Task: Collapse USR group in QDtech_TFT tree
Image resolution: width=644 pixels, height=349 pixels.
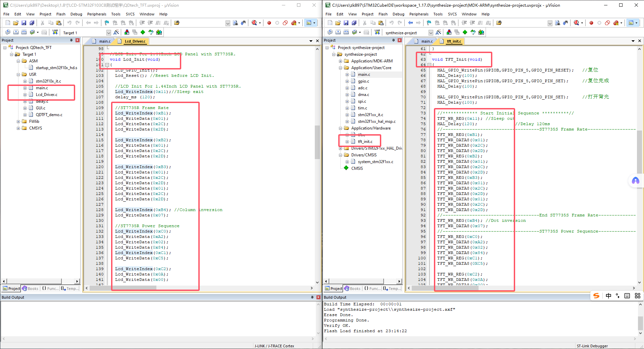Action: click(18, 74)
